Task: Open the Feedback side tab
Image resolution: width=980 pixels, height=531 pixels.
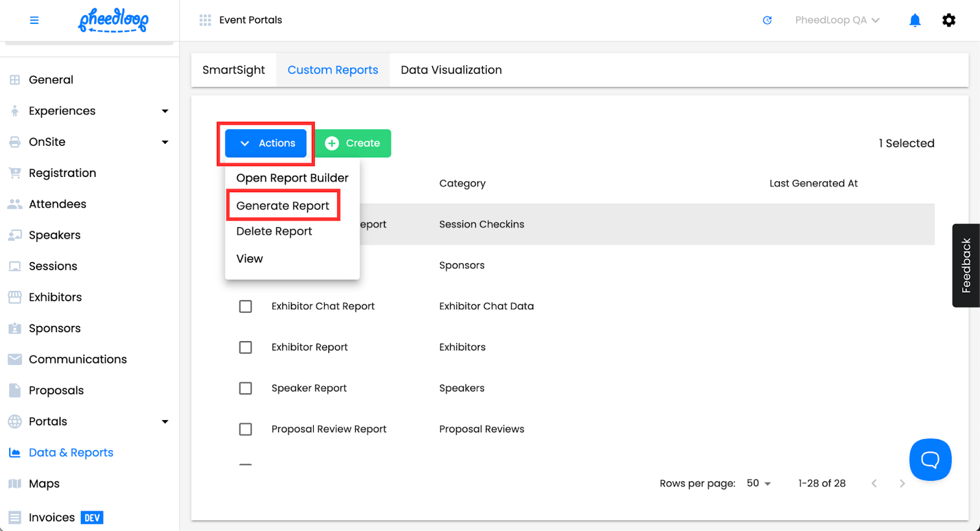Action: pos(966,265)
